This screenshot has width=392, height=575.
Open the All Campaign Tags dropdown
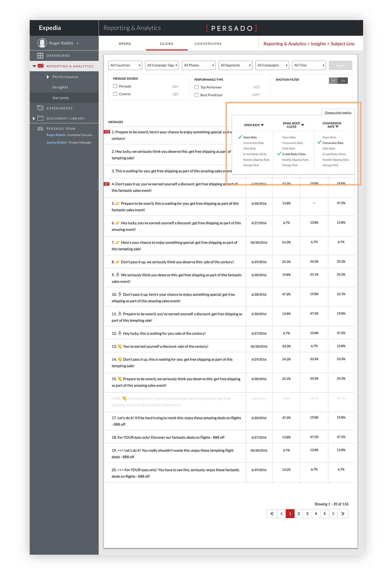(162, 65)
